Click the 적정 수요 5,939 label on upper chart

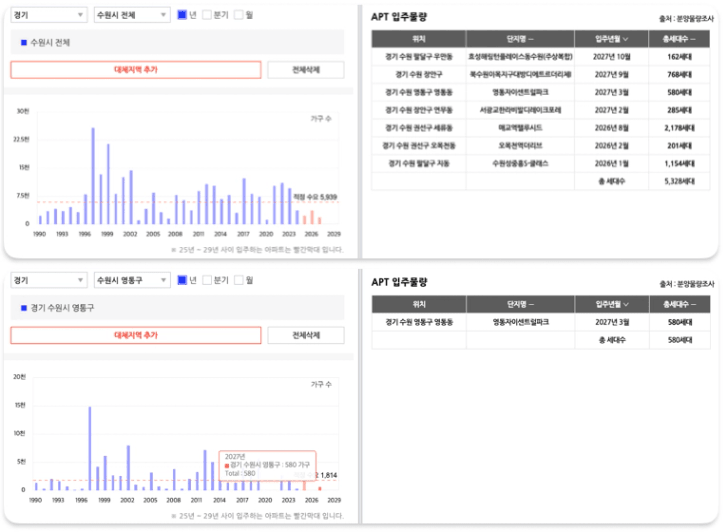pyautogui.click(x=315, y=197)
